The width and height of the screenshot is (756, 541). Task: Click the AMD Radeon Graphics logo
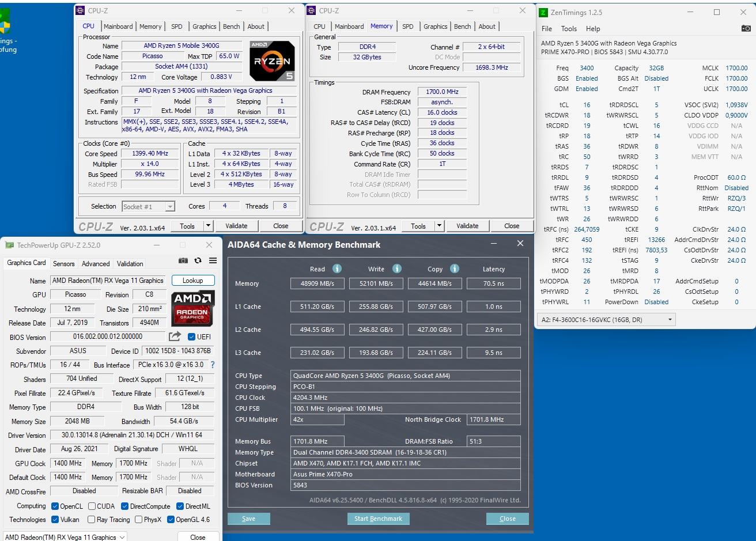pyautogui.click(x=193, y=307)
